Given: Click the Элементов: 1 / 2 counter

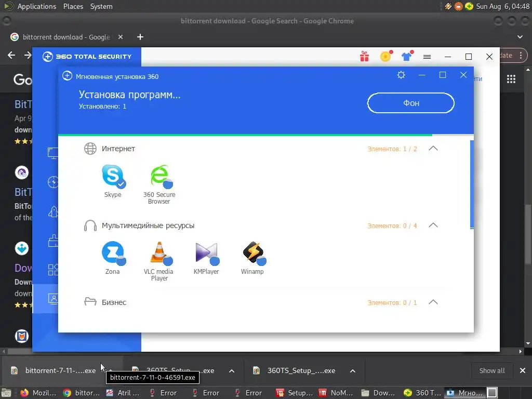Looking at the screenshot, I should (392, 149).
